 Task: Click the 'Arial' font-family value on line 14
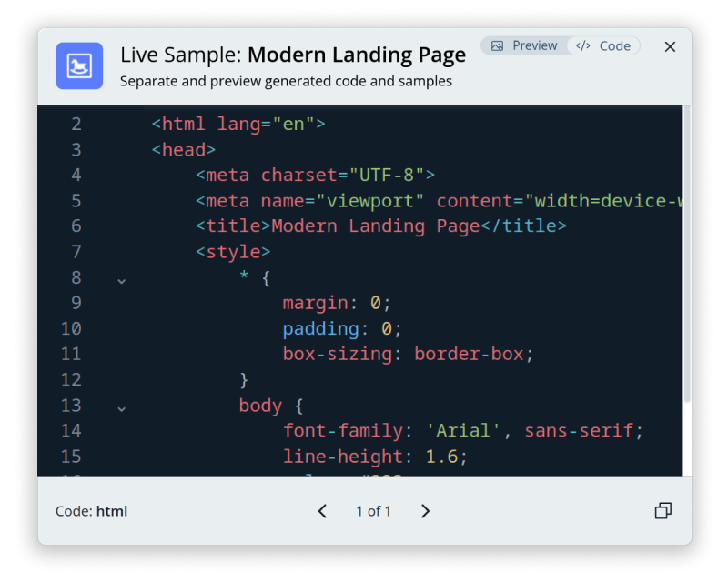(x=457, y=430)
